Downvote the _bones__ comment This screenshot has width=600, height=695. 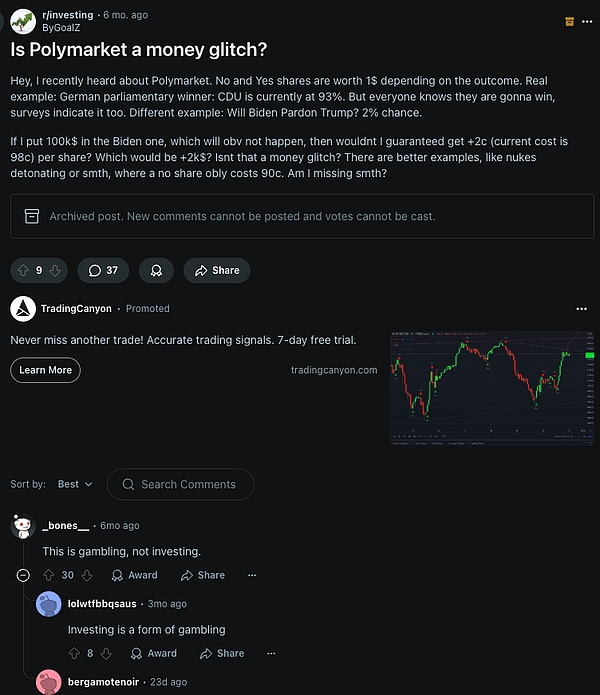pyautogui.click(x=87, y=575)
